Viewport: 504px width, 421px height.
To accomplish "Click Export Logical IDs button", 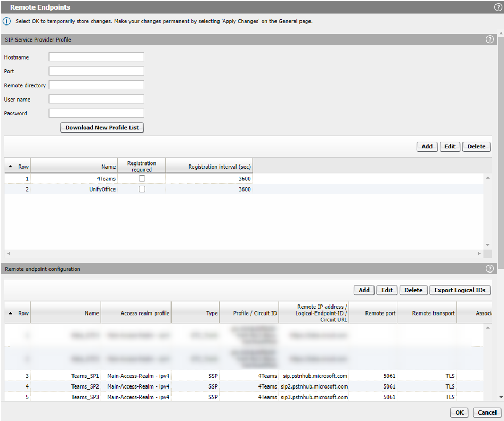I will pos(460,290).
